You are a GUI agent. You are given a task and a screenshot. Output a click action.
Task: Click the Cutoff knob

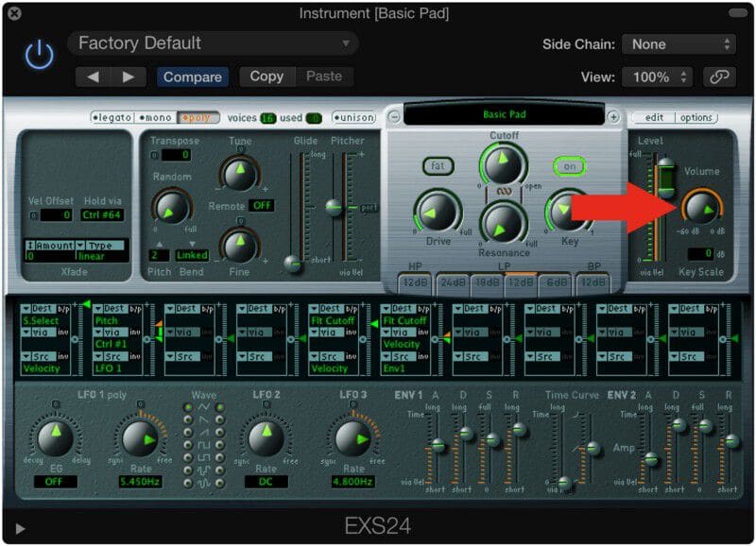(x=504, y=162)
